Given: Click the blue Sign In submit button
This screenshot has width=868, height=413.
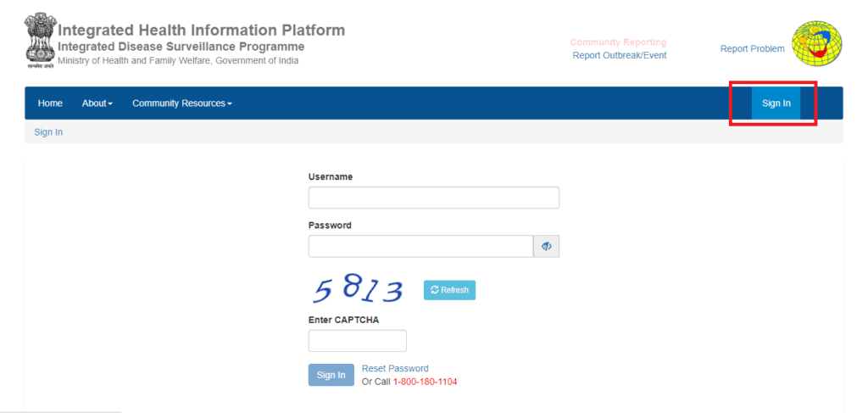Looking at the screenshot, I should pyautogui.click(x=331, y=375).
